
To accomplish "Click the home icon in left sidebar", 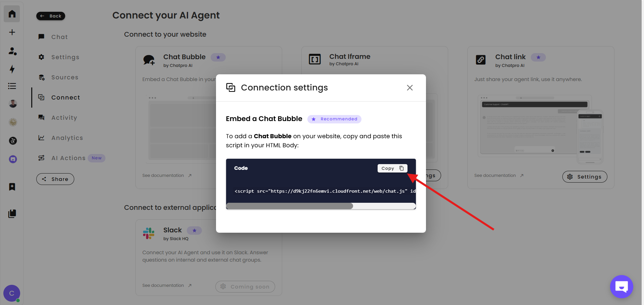I will (12, 14).
